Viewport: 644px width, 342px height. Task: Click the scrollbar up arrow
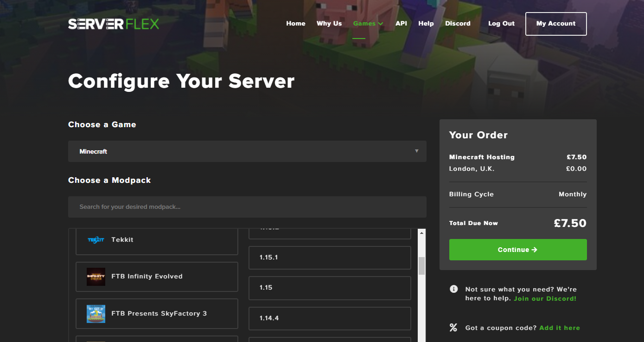click(421, 232)
